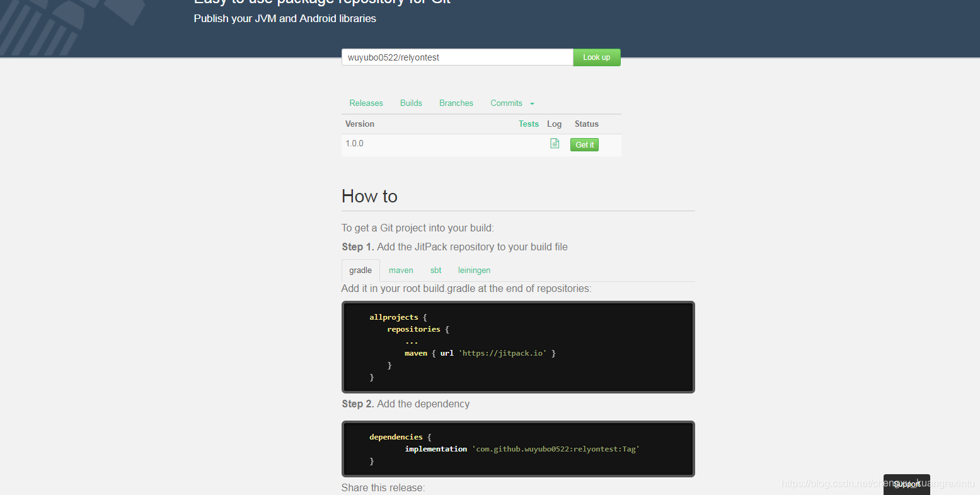The image size is (980, 495).
Task: Click the allprojects code line
Action: click(398, 317)
